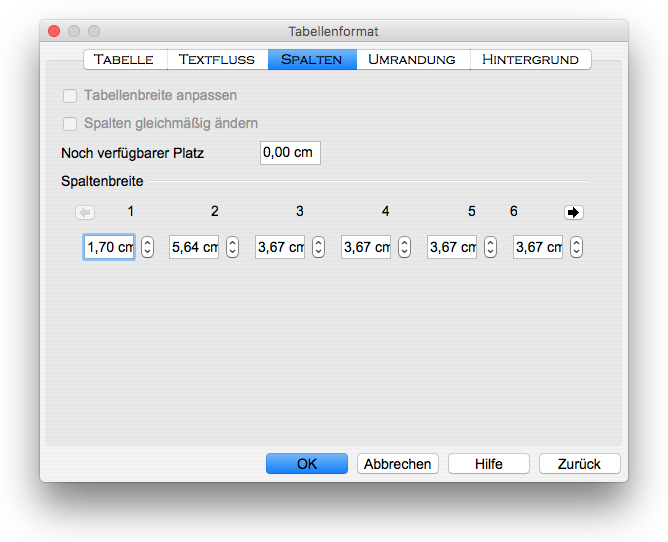Open Hilfe for this dialog

[x=489, y=464]
